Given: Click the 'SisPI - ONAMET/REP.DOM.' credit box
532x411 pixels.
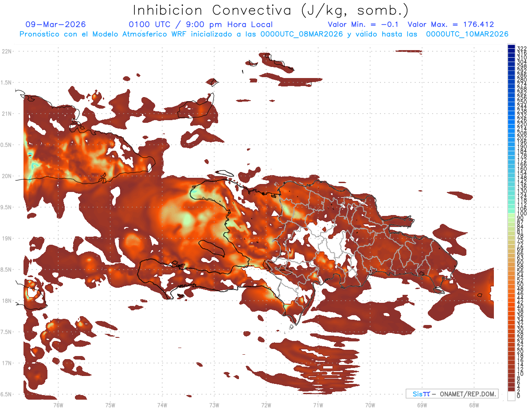Looking at the screenshot, I should tap(452, 394).
